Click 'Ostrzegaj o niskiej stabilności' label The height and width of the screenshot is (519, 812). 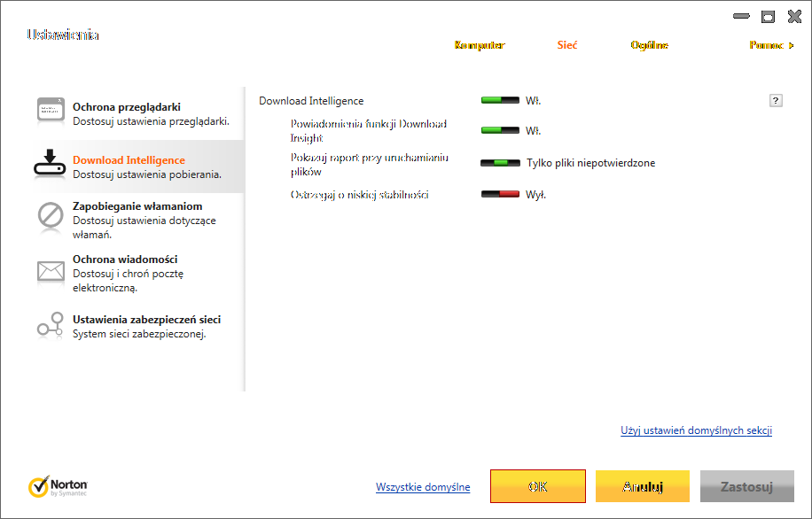point(359,195)
